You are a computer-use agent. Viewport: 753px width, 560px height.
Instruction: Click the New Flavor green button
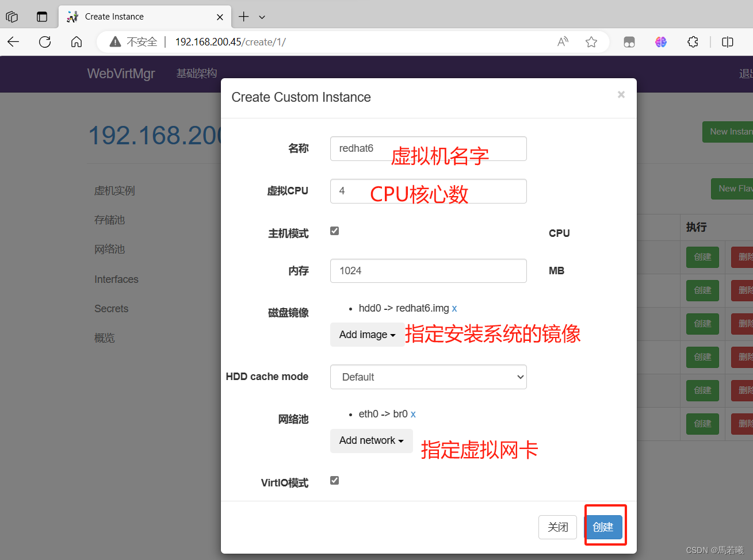coord(732,189)
